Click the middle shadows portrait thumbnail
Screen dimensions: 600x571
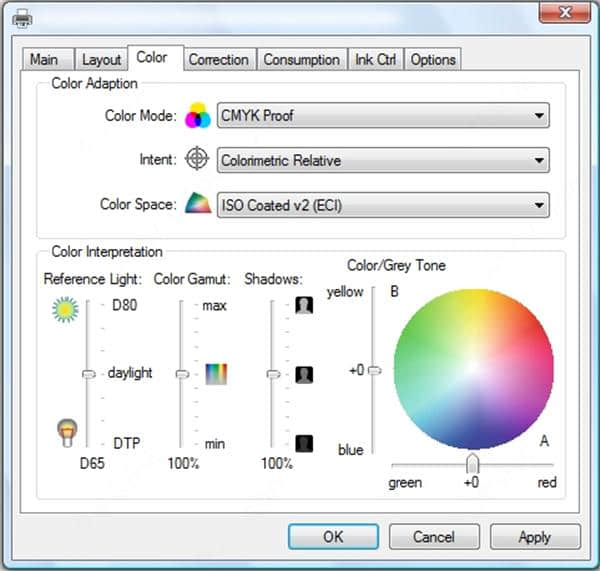pyautogui.click(x=304, y=375)
